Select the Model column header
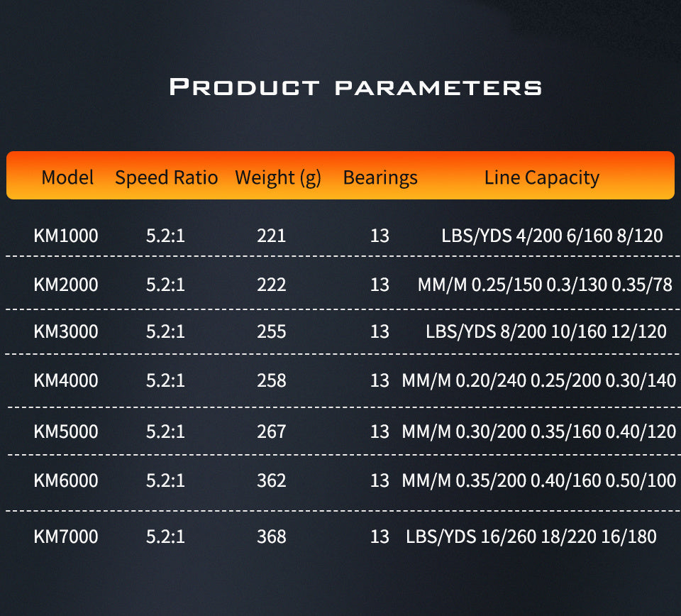The image size is (681, 616). tap(67, 177)
